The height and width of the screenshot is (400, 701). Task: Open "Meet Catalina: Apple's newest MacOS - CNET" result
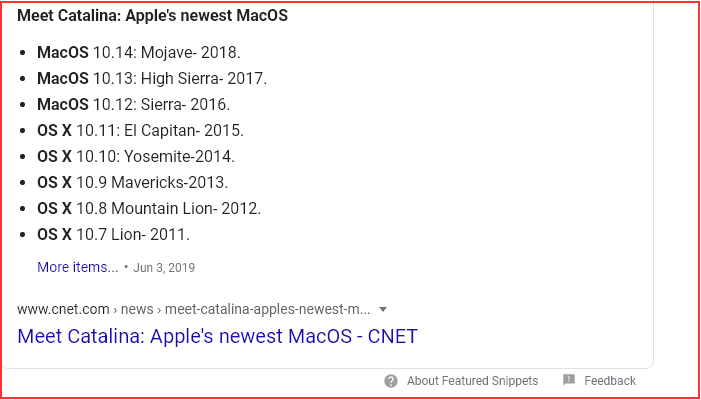(217, 336)
